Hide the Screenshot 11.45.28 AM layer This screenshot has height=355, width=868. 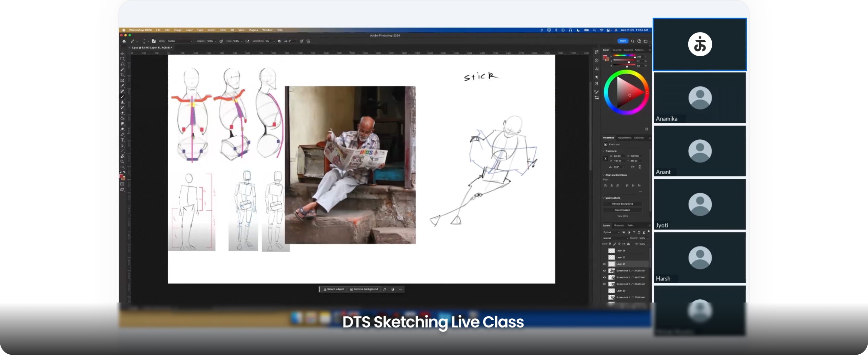pos(604,284)
